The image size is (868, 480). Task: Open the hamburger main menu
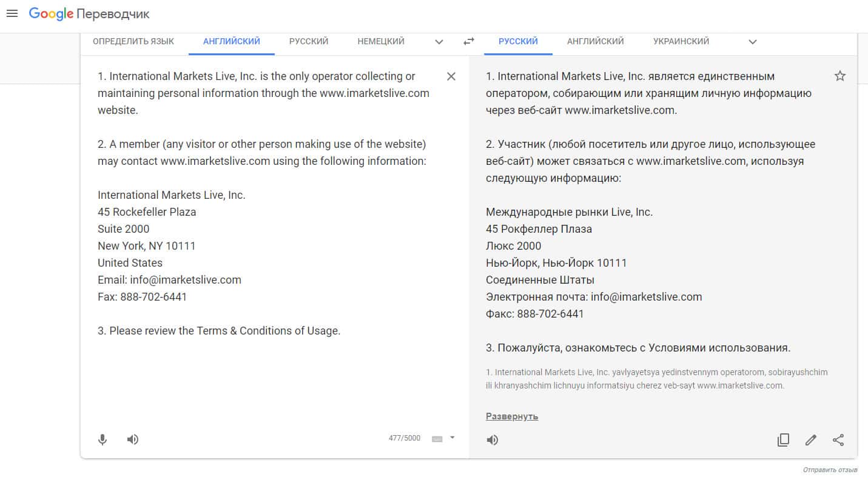12,13
